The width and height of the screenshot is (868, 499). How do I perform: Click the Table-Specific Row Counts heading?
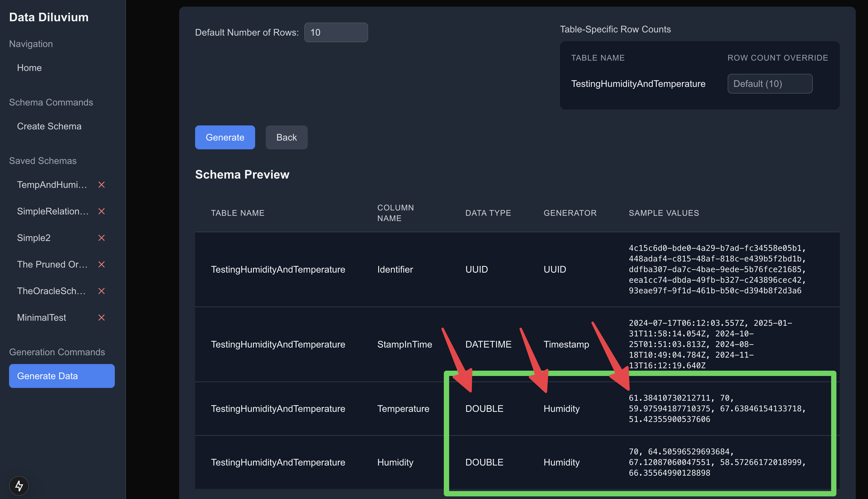615,29
